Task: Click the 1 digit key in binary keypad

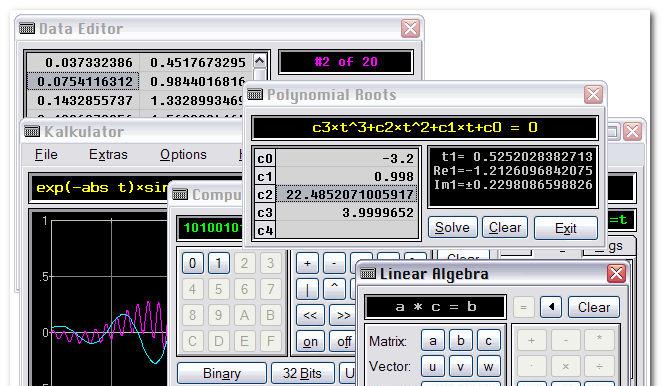Action: 219,263
